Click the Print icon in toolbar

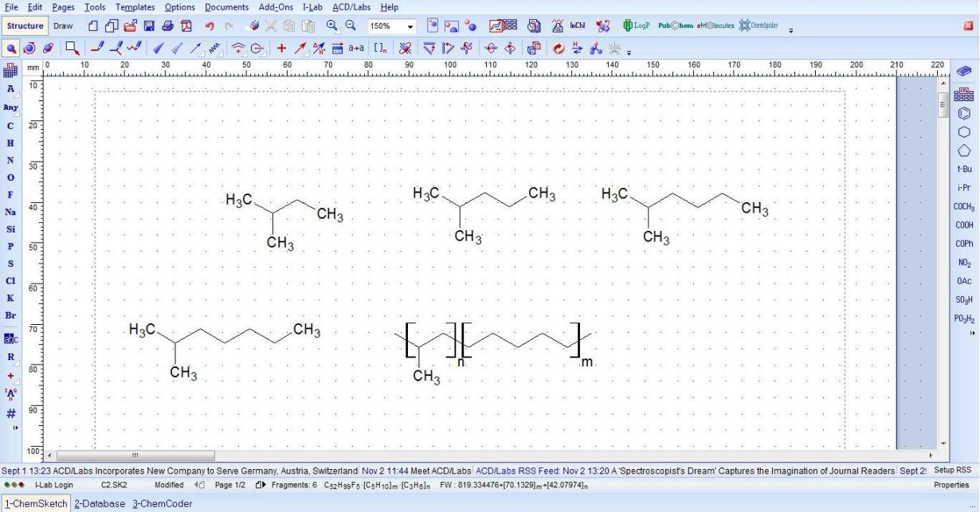167,26
